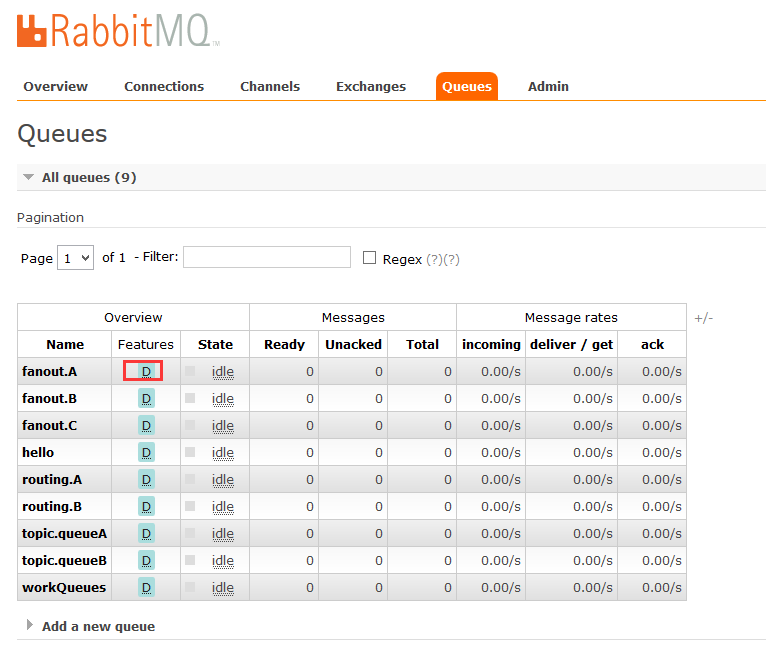This screenshot has width=766, height=649.
Task: Click the deliver/get rate for routing.A
Action: coord(593,480)
